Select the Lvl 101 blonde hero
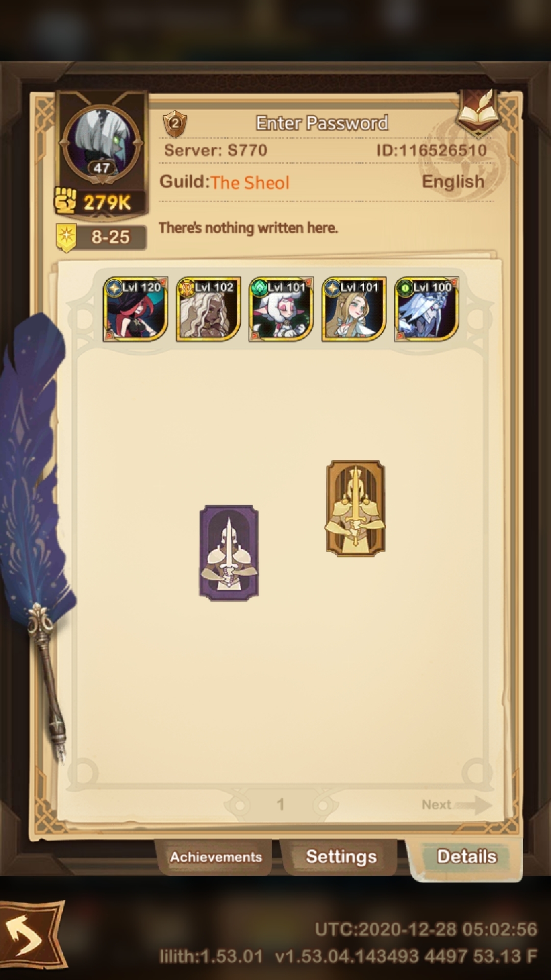 (354, 309)
